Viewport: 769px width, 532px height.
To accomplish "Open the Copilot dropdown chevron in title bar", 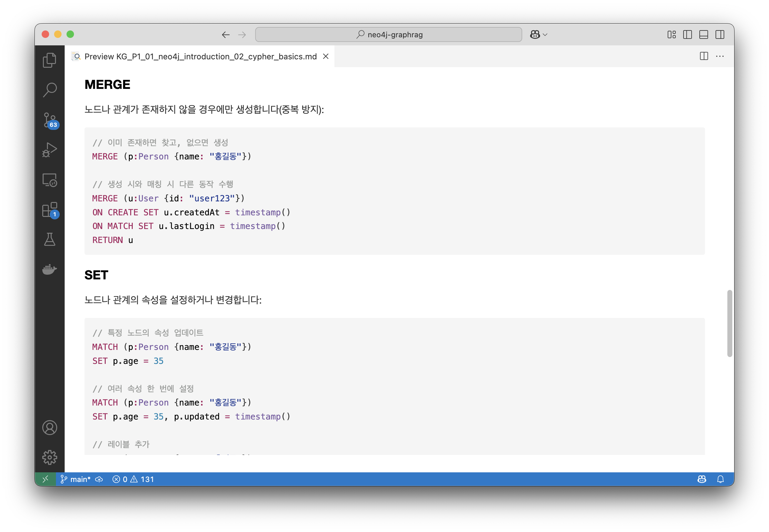I will pos(545,35).
